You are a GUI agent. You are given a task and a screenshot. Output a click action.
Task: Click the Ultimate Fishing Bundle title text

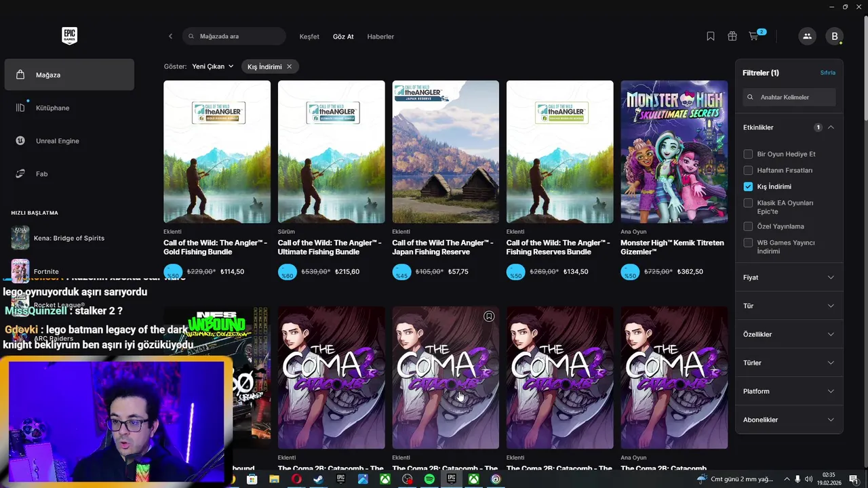pyautogui.click(x=330, y=247)
